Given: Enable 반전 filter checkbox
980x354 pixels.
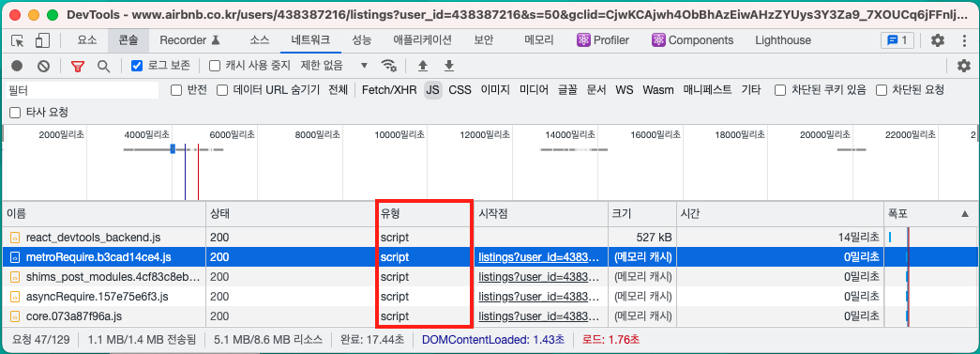Looking at the screenshot, I should click(x=176, y=90).
